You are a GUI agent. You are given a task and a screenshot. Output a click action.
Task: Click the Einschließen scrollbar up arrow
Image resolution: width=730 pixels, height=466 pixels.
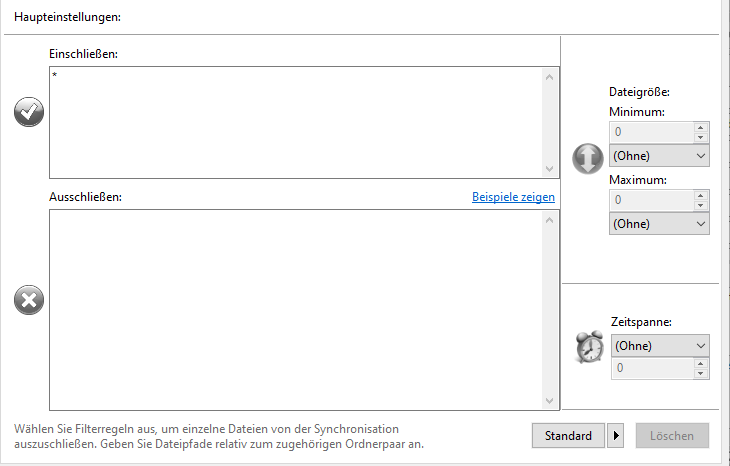549,77
